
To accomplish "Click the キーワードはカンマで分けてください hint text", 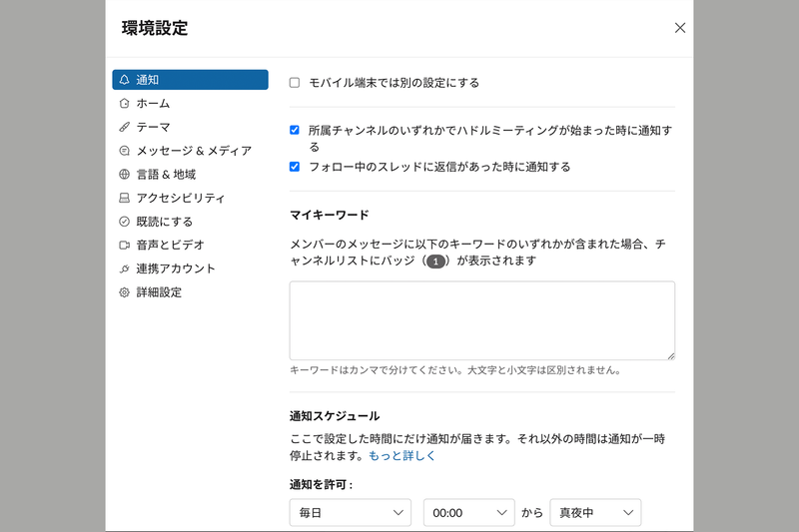I will tap(455, 370).
